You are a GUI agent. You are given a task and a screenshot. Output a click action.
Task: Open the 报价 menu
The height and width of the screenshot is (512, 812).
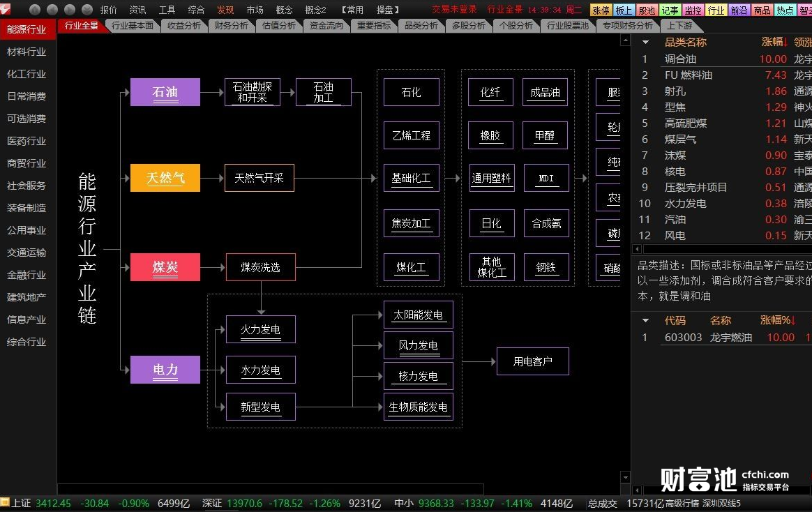coord(108,10)
